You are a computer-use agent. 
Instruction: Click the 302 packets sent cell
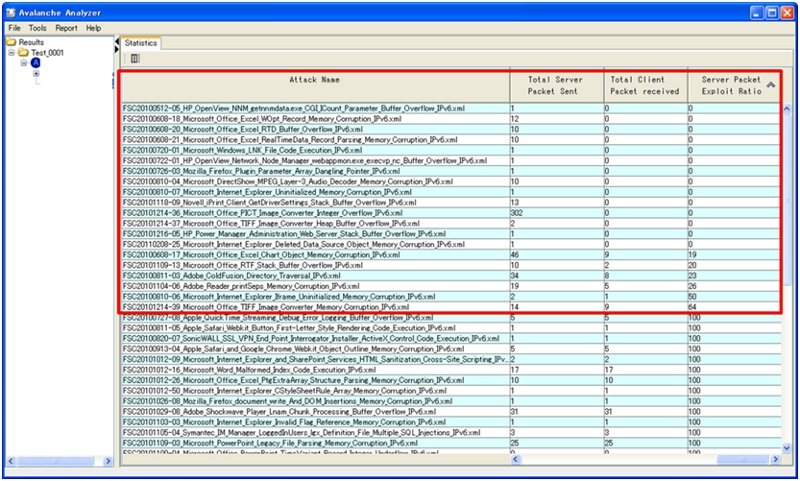(557, 213)
